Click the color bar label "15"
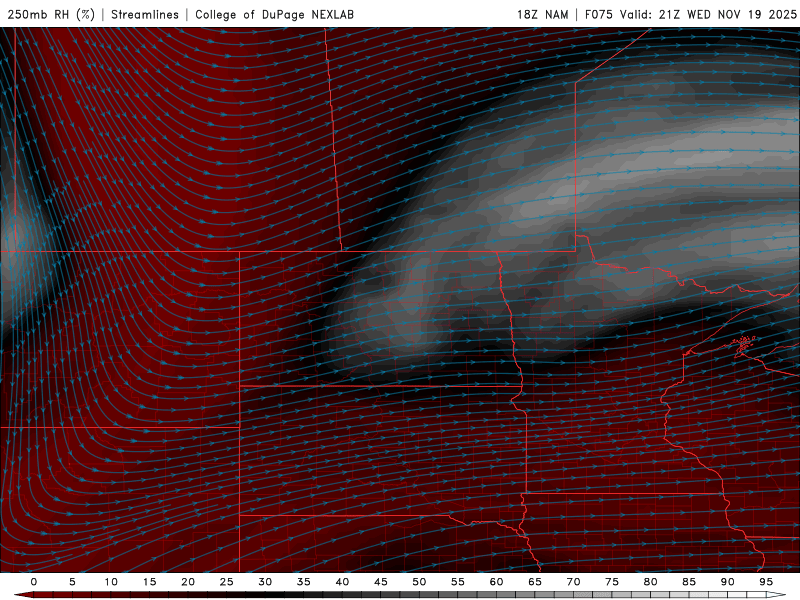The height and width of the screenshot is (600, 800). pos(149,582)
